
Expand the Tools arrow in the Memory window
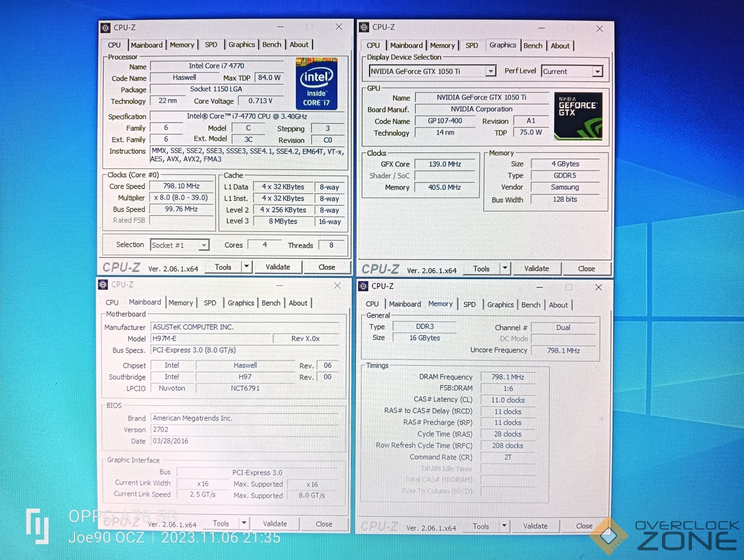(504, 526)
